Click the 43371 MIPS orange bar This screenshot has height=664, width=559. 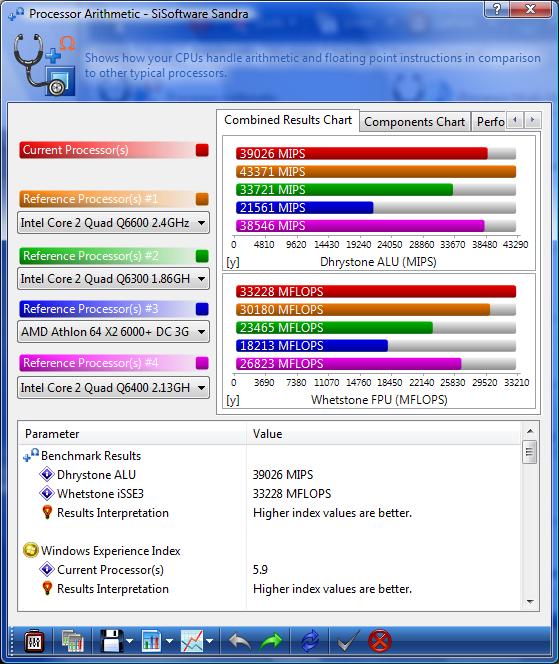tap(376, 172)
